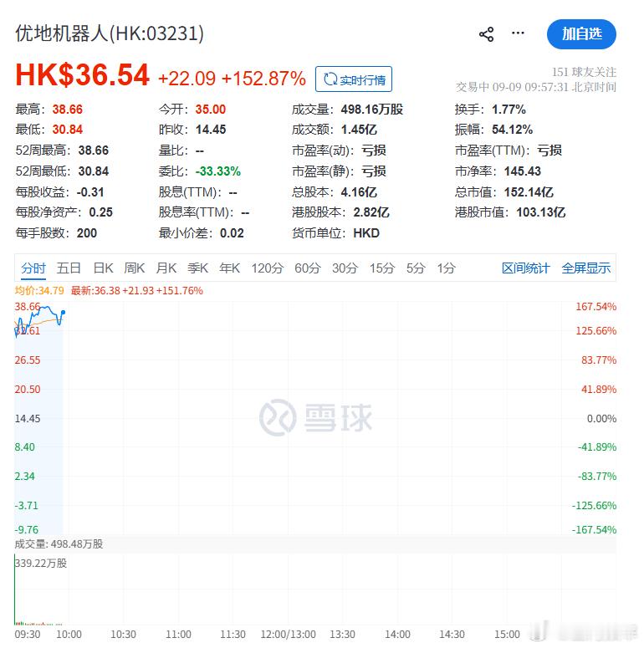
Task: Click 最低 value 30.84
Action: [68, 130]
